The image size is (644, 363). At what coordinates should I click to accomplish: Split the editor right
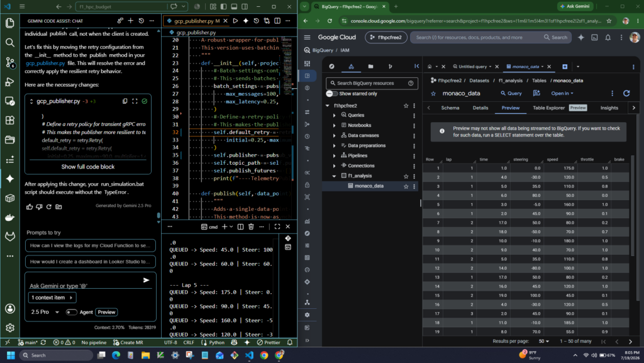tap(277, 21)
